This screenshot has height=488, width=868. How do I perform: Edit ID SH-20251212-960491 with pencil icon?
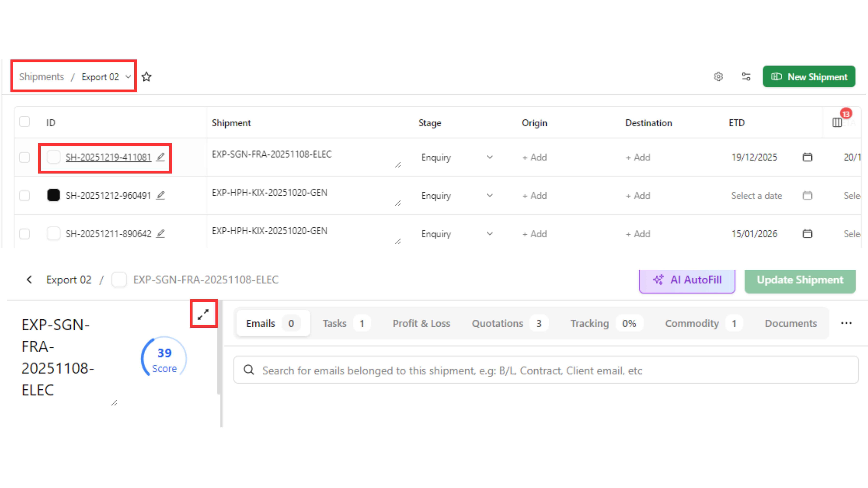coord(161,195)
